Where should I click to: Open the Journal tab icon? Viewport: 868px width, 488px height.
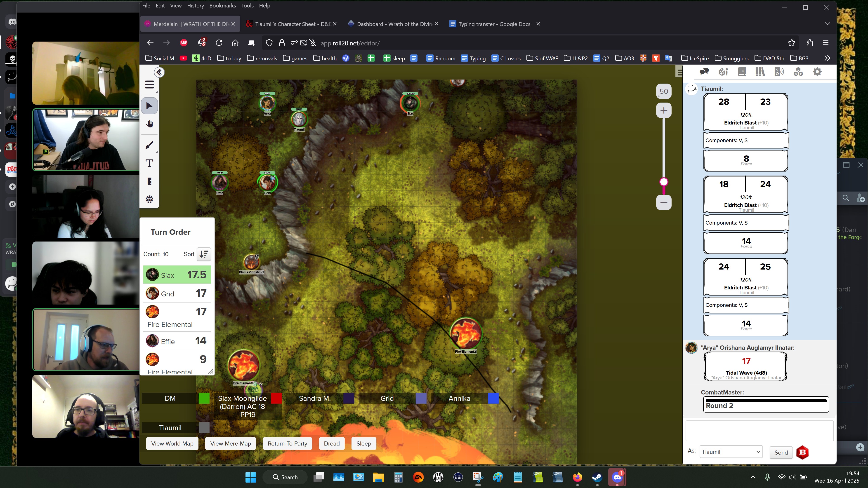(x=742, y=72)
